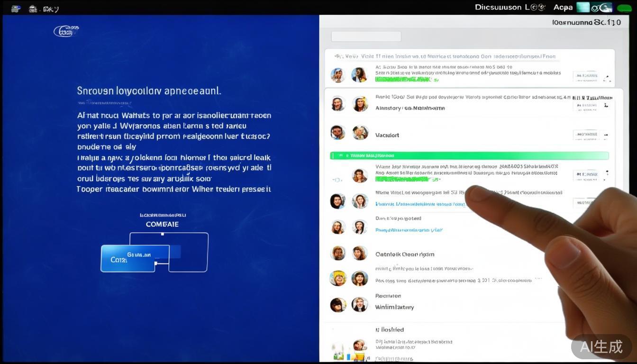
Task: Click the first icon in the top-left bar
Action: 16,9
